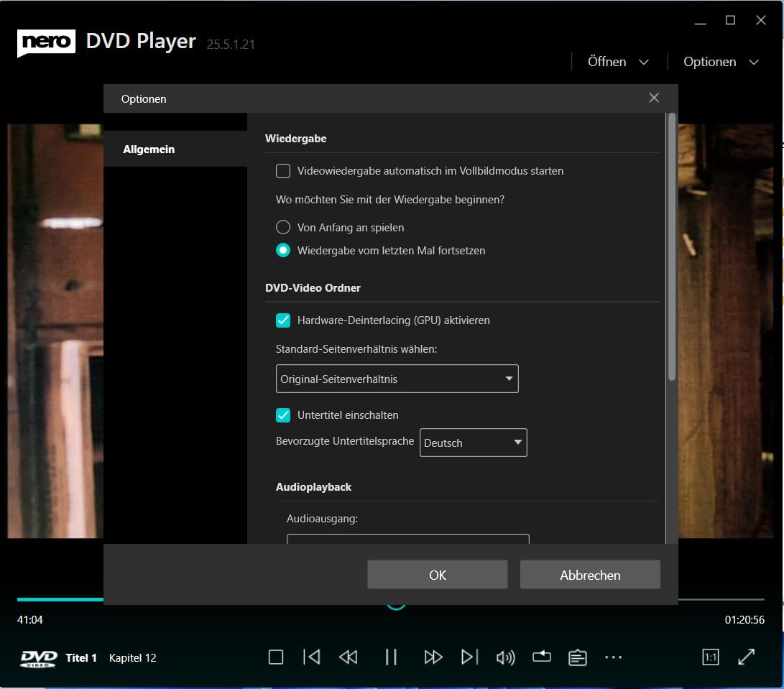Viewport: 784px width, 689px height.
Task: Click the Wiedergabe section heading
Action: [295, 139]
